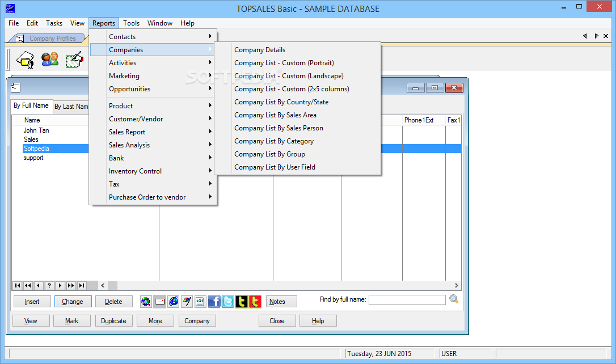Screen dimensions: 616x364
Task: Expand the Opportunities submenu
Action: [x=153, y=89]
